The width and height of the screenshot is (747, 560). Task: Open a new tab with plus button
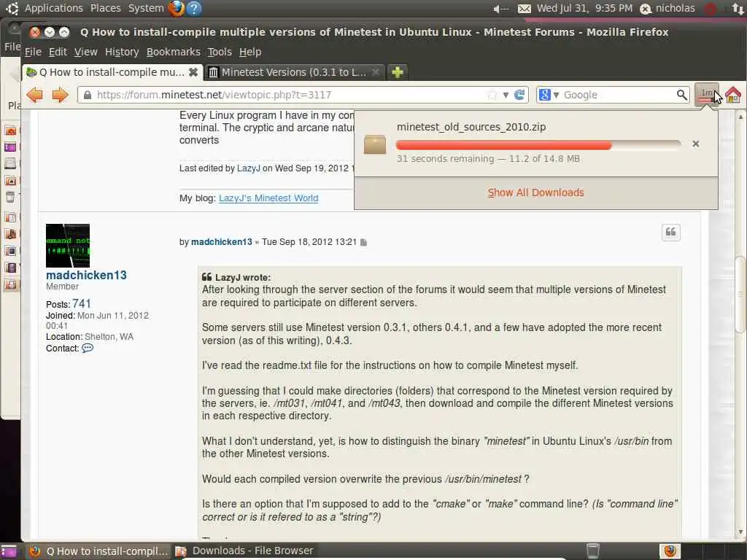click(398, 72)
